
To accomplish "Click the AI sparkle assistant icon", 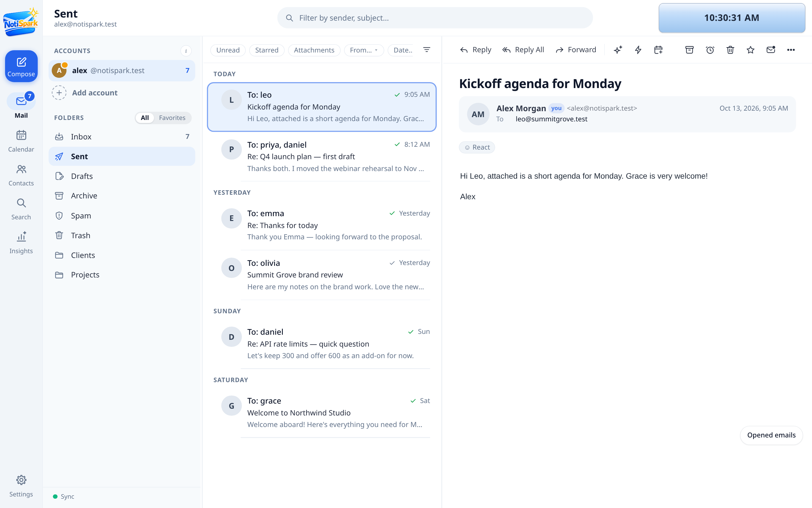I will (618, 50).
